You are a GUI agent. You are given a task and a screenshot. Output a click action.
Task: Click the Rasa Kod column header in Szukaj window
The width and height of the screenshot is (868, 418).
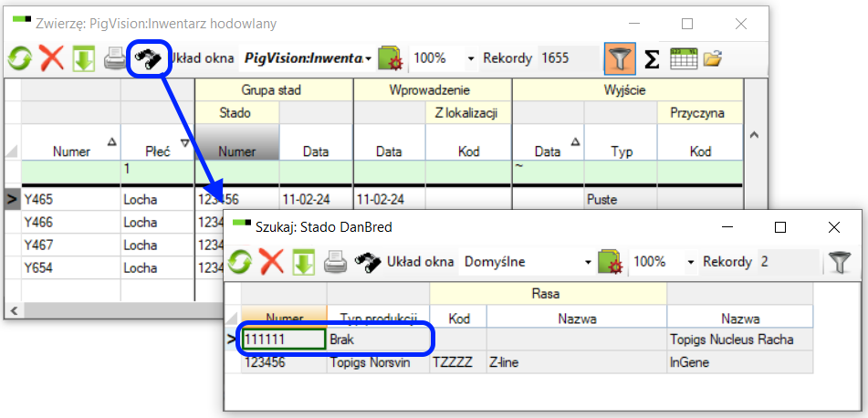pos(458,318)
